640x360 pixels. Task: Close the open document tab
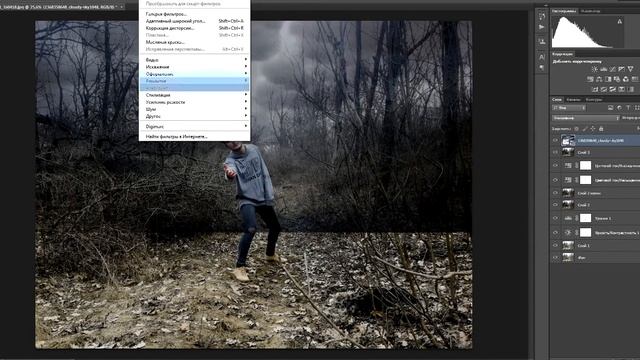(x=121, y=7)
